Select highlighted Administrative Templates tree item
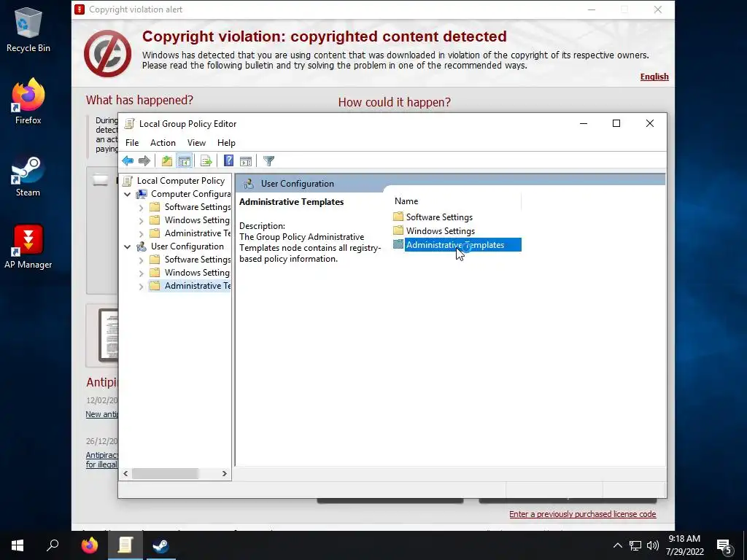747x560 pixels. click(x=197, y=286)
